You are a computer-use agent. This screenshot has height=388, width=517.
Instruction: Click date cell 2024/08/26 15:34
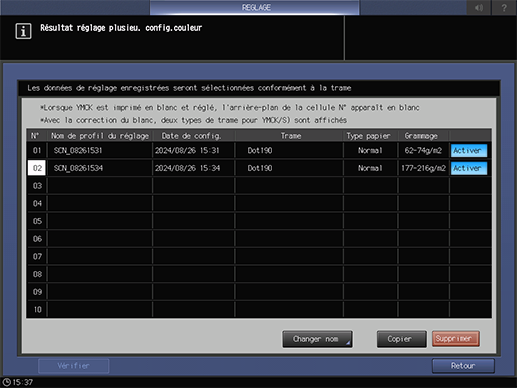coord(187,168)
